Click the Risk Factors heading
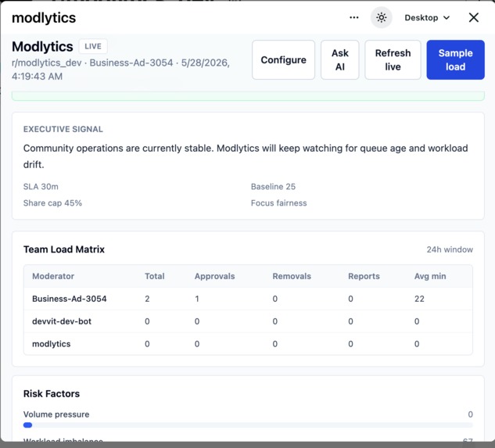 click(x=52, y=394)
